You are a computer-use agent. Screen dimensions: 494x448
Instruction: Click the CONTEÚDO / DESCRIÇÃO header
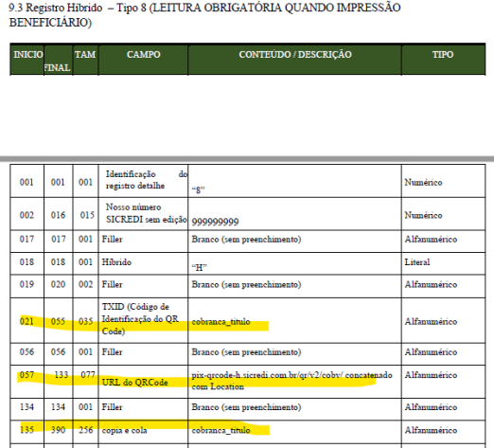click(295, 55)
